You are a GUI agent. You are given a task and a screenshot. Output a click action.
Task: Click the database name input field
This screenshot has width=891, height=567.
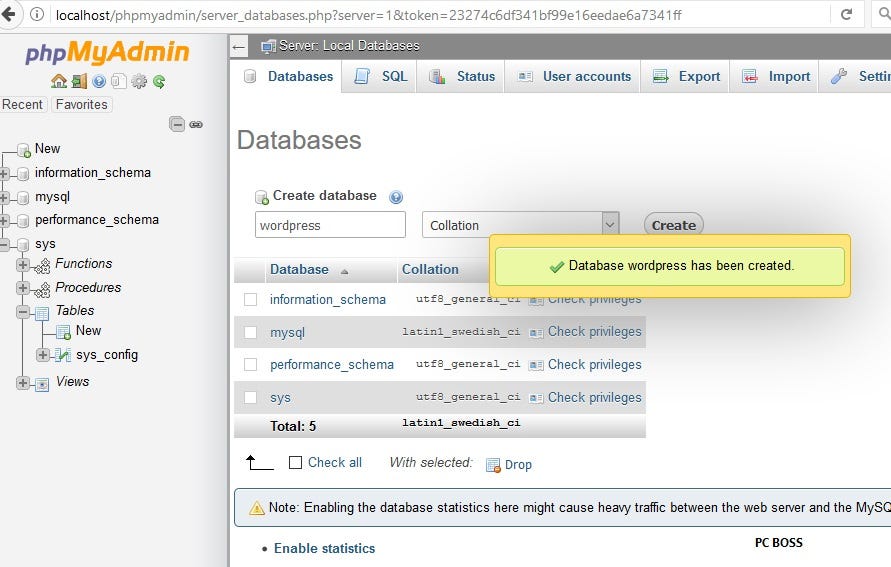click(x=330, y=225)
